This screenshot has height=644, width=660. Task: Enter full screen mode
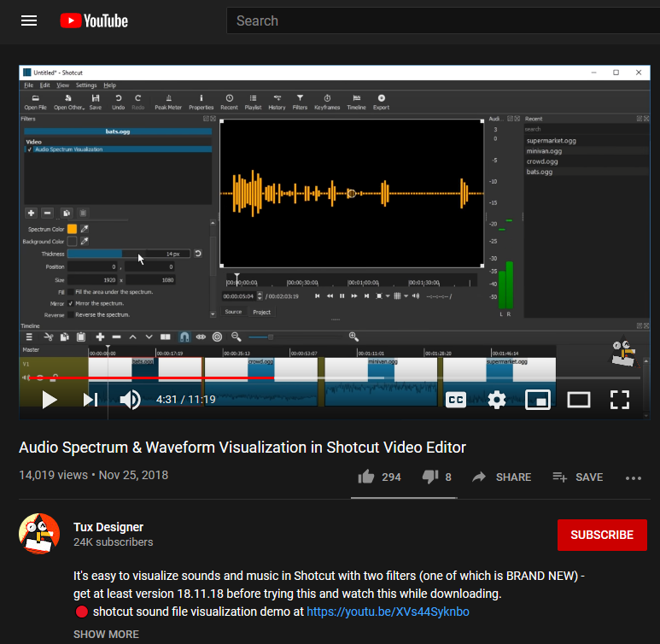pos(620,399)
